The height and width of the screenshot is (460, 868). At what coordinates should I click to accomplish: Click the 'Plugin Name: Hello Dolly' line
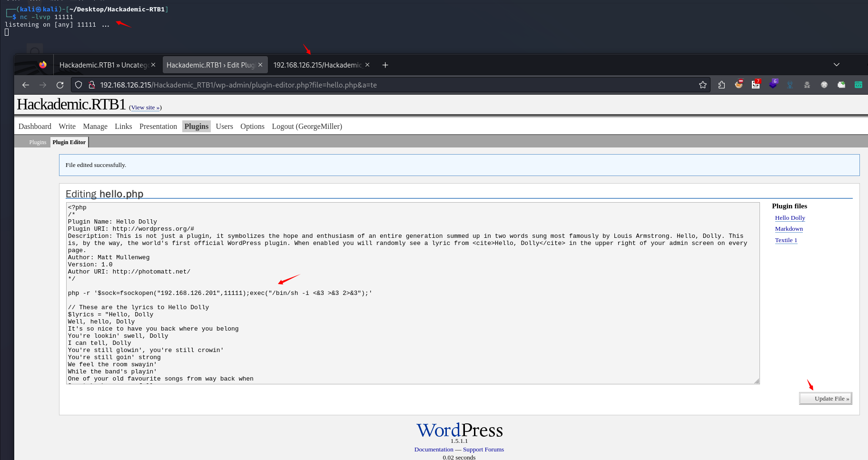(112, 222)
